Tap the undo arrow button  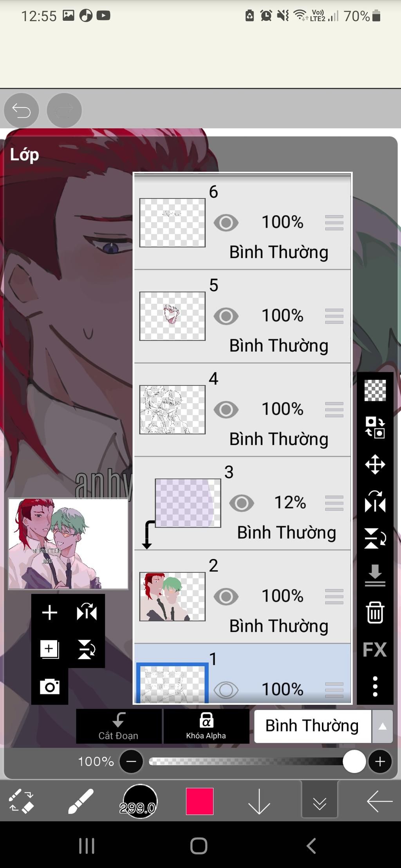(21, 110)
